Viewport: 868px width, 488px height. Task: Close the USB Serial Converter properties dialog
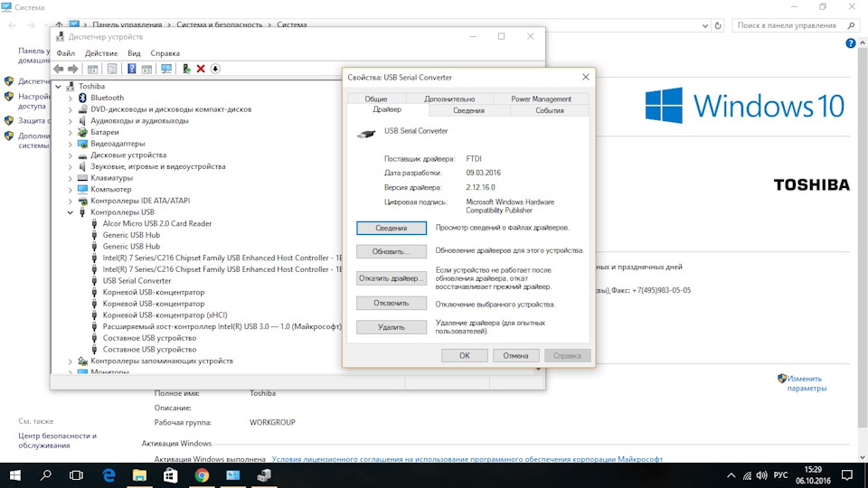pyautogui.click(x=586, y=77)
